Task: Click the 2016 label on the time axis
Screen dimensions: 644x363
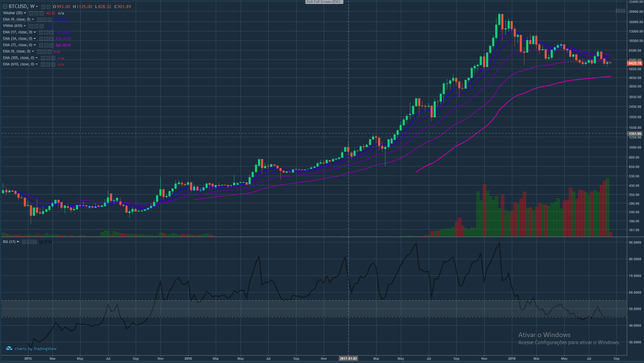Action: point(188,359)
